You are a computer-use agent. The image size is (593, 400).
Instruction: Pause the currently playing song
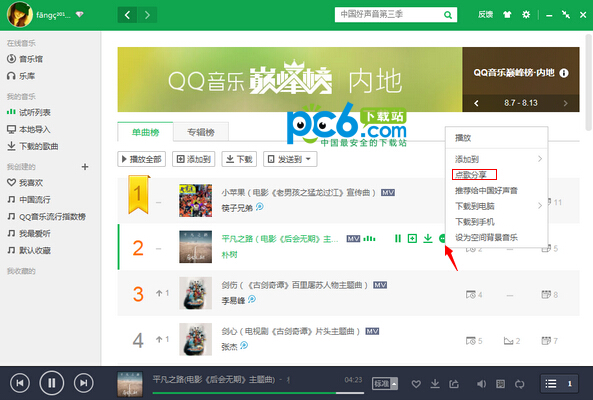(51, 383)
